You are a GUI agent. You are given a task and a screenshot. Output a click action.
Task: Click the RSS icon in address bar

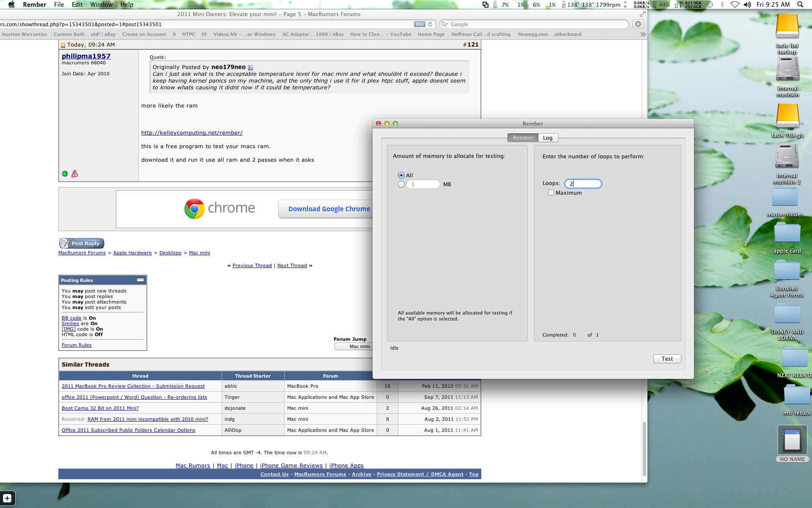(x=419, y=24)
